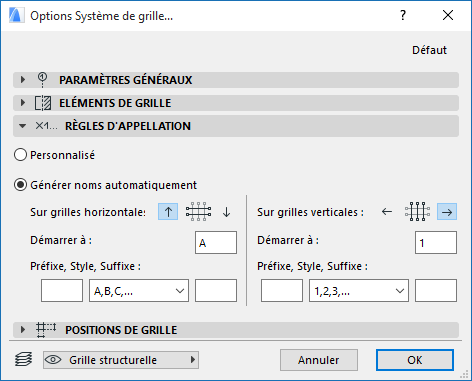The width and height of the screenshot is (472, 381).
Task: Open the 1,2,3,... style dropdown
Action: [x=359, y=291]
